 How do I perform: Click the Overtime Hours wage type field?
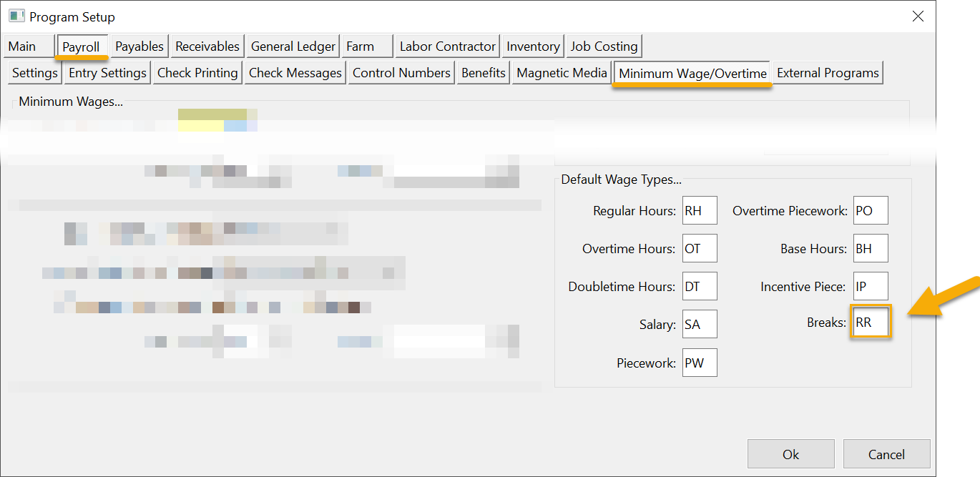(699, 249)
